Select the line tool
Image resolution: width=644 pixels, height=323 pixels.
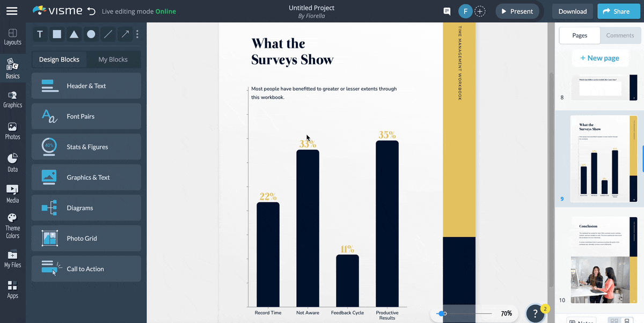107,34
